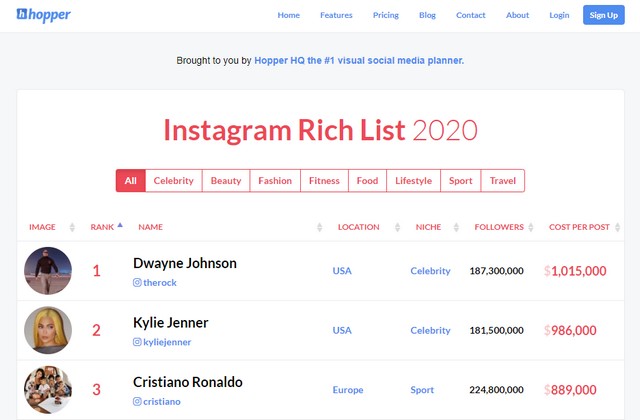Sort by the Name column header

pyautogui.click(x=150, y=227)
